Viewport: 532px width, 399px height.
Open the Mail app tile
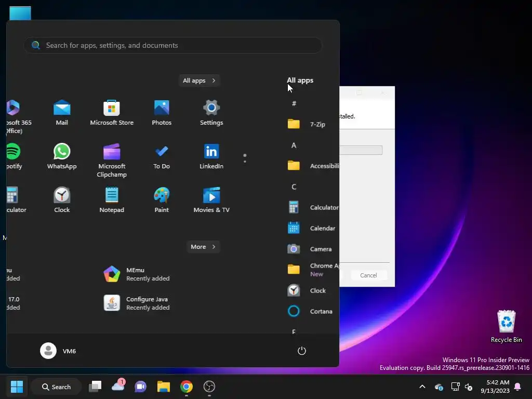[x=62, y=113]
